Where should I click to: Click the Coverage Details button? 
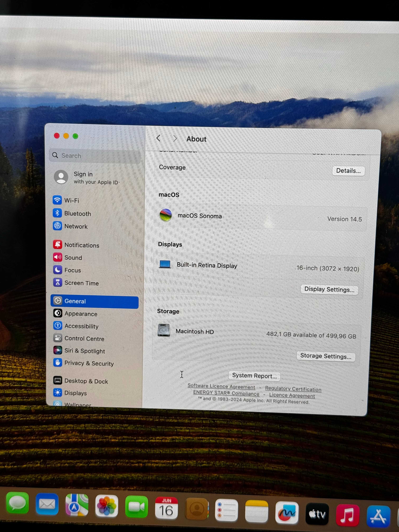[348, 171]
